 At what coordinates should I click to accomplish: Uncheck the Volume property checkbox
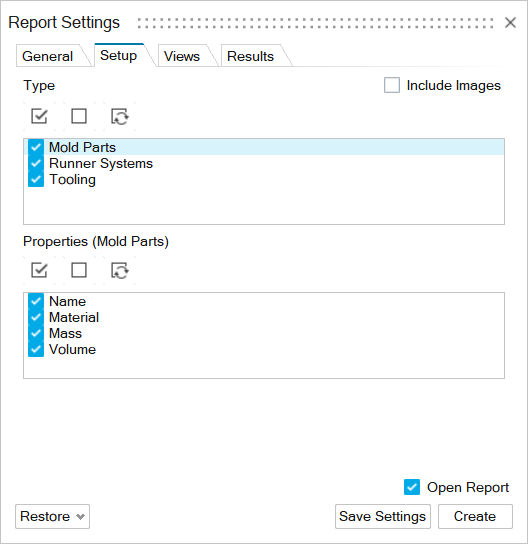coord(36,349)
